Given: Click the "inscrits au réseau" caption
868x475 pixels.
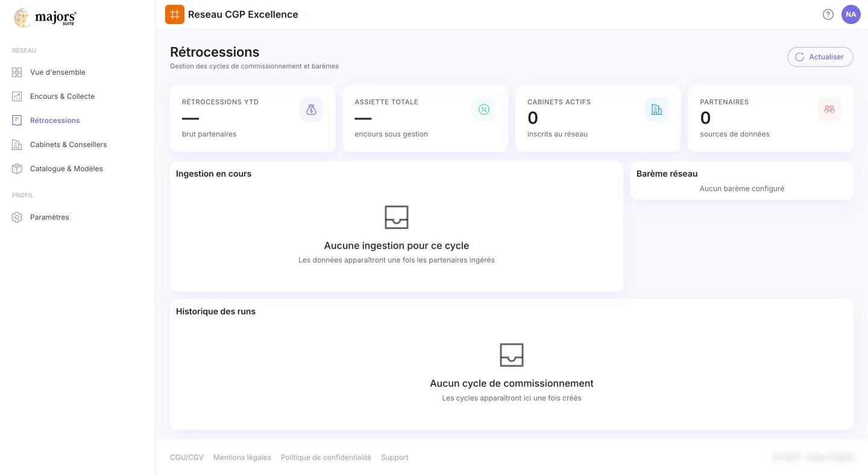Looking at the screenshot, I should click(558, 134).
